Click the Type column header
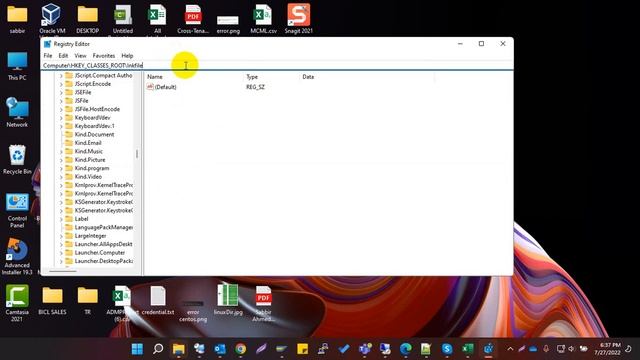The height and width of the screenshot is (360, 640). 252,77
